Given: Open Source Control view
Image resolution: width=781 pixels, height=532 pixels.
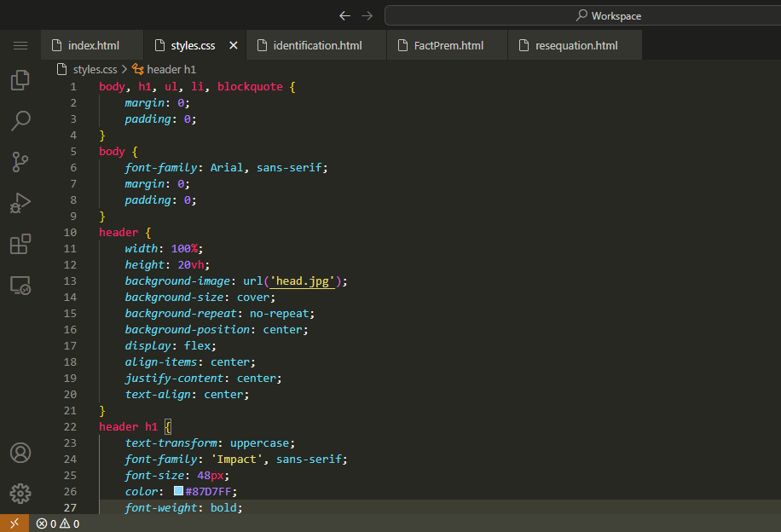Looking at the screenshot, I should click(20, 162).
